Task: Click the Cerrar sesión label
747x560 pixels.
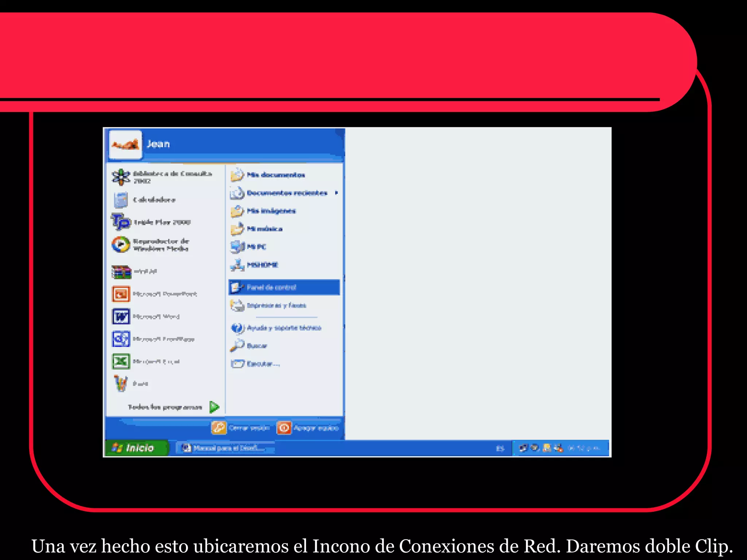Action: click(249, 428)
